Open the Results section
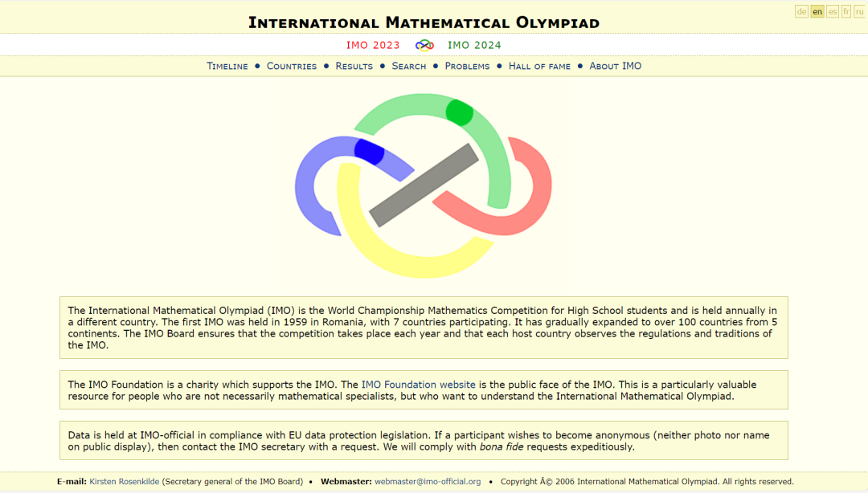Screen dimensions: 868x493 point(354,66)
